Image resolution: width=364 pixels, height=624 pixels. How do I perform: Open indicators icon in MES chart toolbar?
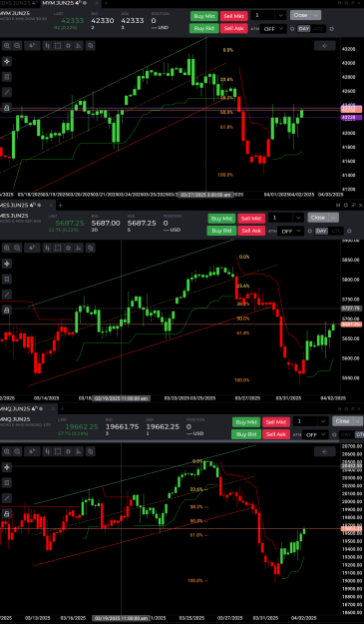pos(79,248)
